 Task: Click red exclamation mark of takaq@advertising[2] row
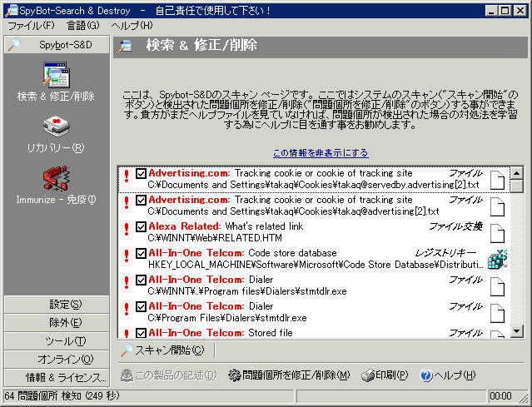[x=127, y=202]
